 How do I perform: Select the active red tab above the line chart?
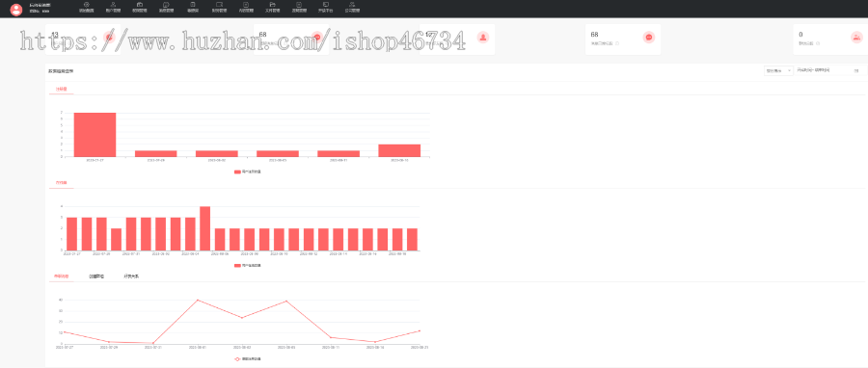[61, 276]
